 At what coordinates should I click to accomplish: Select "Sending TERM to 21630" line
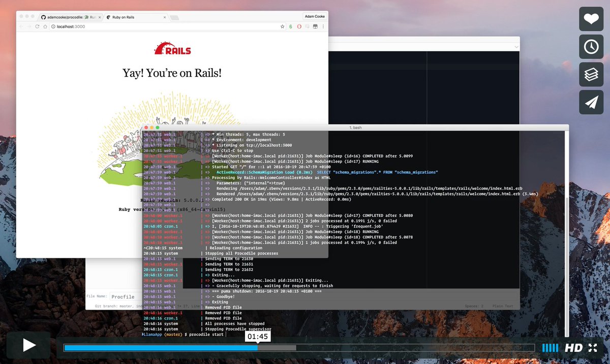coord(229,258)
